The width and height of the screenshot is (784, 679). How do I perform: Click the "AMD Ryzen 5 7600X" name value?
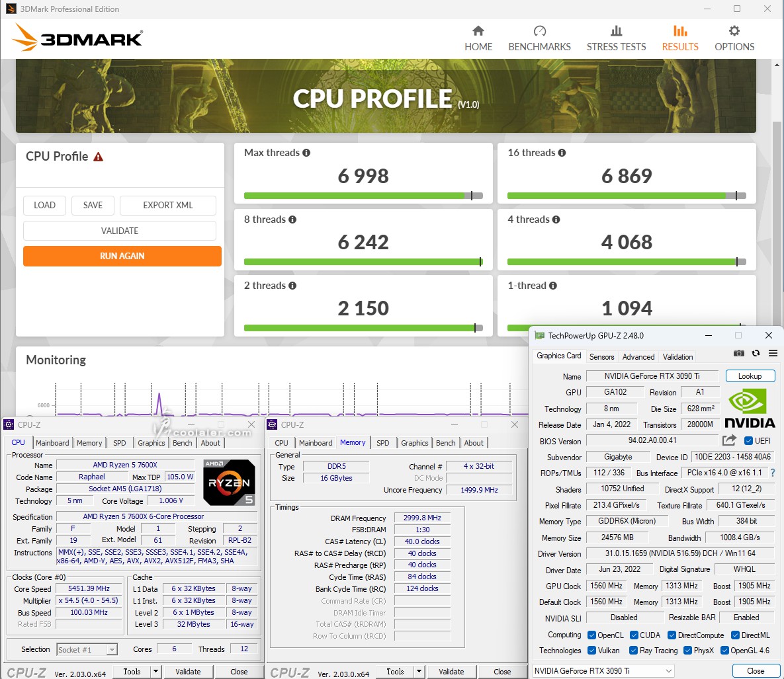click(125, 465)
